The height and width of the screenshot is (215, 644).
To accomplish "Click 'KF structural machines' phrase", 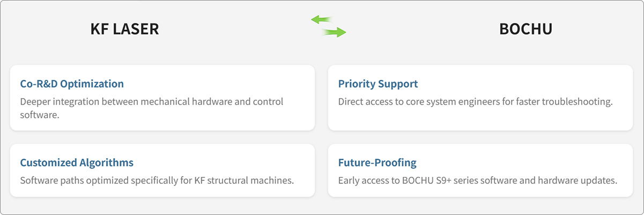I will 245,180.
